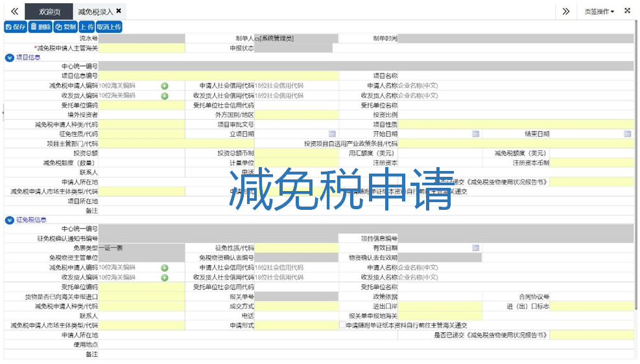Click the fullscreen expand icon top right
Image resolution: width=640 pixels, height=364 pixels.
click(627, 10)
